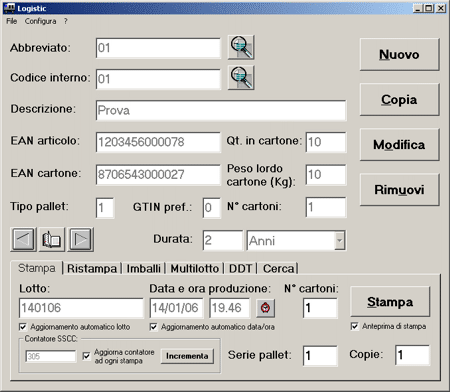Click the Nuovo button
Image resolution: width=450 pixels, height=392 pixels.
coord(399,54)
